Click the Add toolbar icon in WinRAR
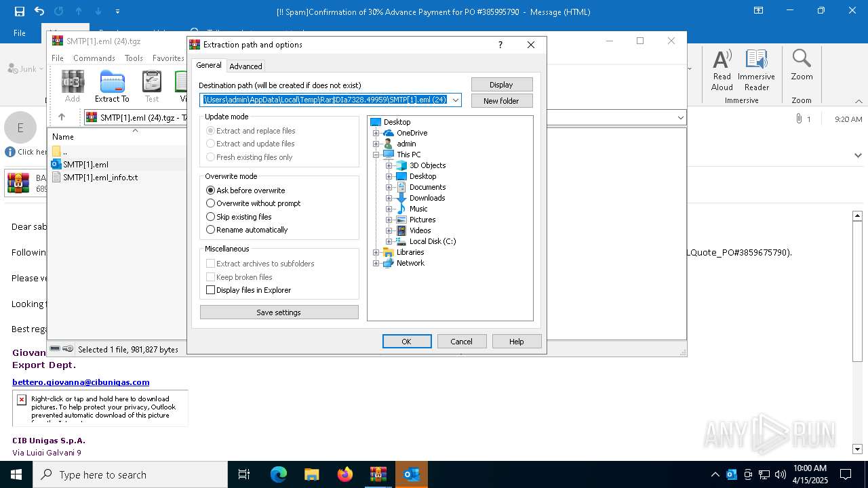The width and height of the screenshot is (868, 488). (73, 86)
